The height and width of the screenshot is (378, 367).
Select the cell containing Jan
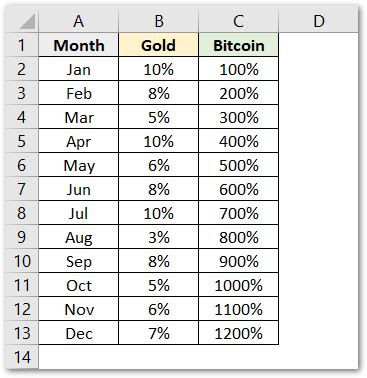(x=79, y=69)
